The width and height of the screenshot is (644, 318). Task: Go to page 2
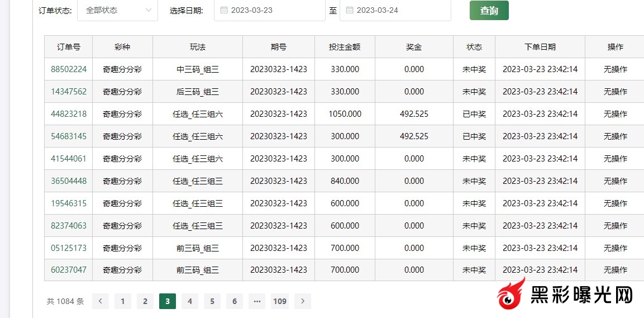coord(145,301)
